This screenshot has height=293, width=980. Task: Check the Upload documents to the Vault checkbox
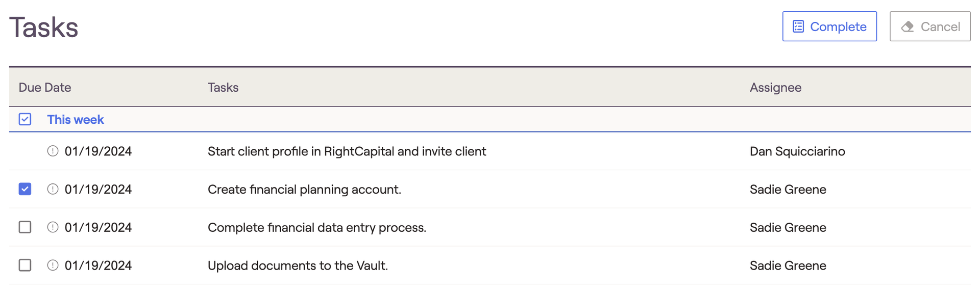[25, 265]
